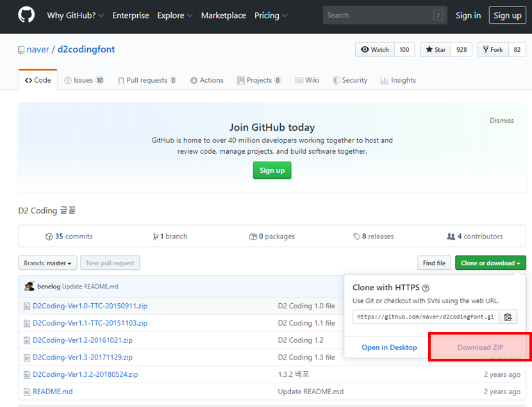The image size is (532, 407).
Task: Switch to the Code tab
Action: 38,80
